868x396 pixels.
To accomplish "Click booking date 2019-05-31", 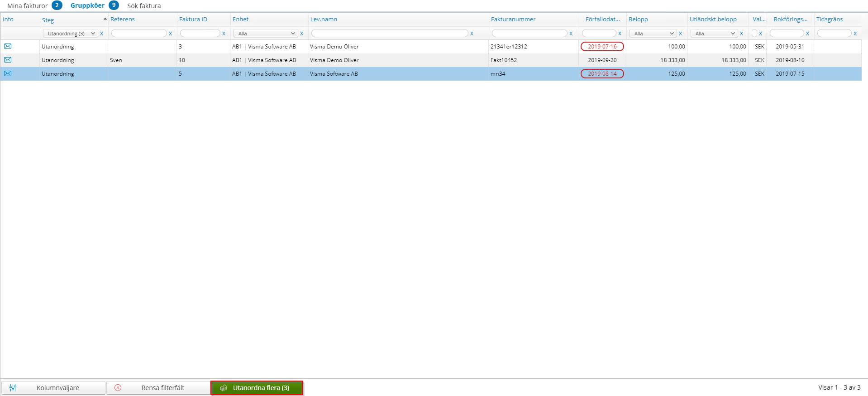I will point(790,47).
